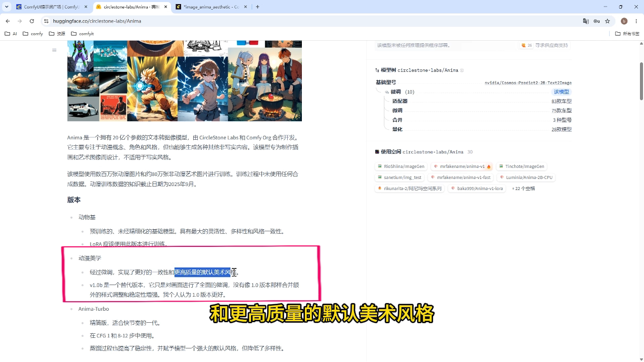Open the AI bookmarks folder
Screen dimensions: 644x362
pyautogui.click(x=11, y=34)
